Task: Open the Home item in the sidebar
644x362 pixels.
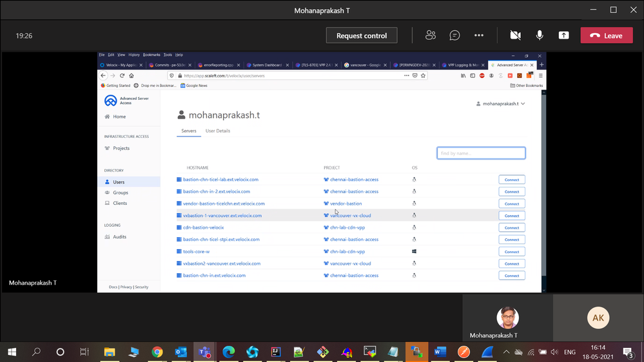Action: tap(119, 117)
